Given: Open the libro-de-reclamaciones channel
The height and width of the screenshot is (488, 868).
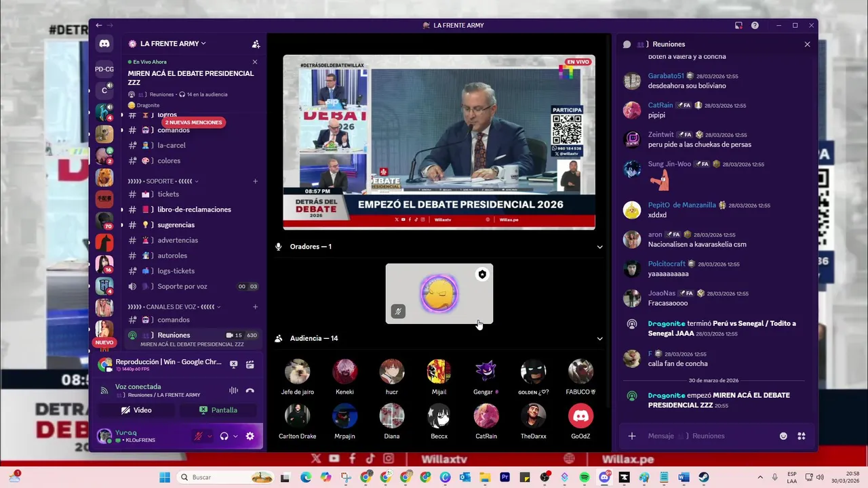Looking at the screenshot, I should point(193,209).
